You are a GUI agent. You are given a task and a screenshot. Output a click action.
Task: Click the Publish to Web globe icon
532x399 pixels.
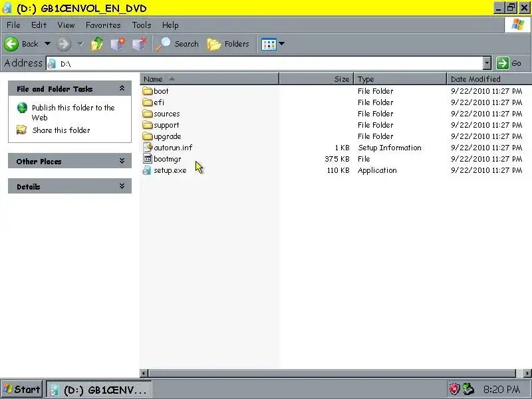[x=22, y=108]
